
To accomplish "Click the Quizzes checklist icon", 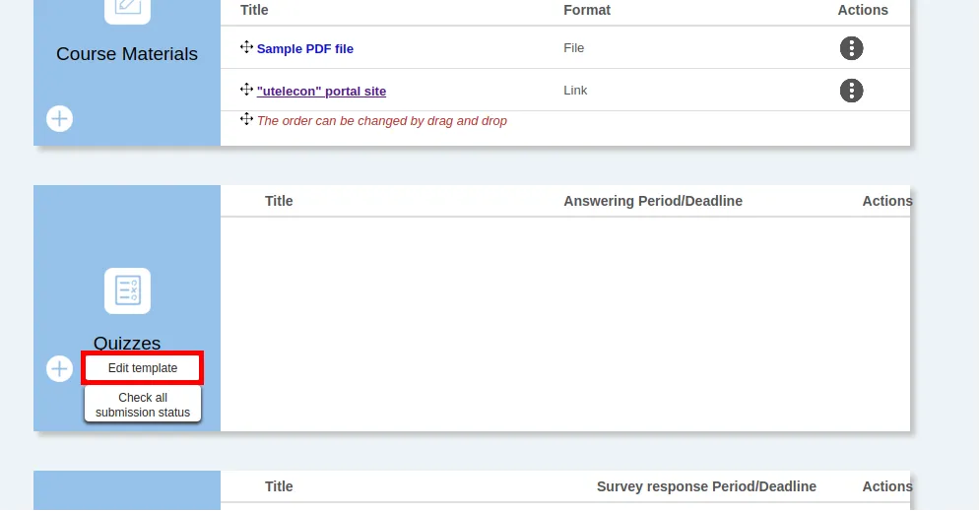I will click(x=127, y=290).
